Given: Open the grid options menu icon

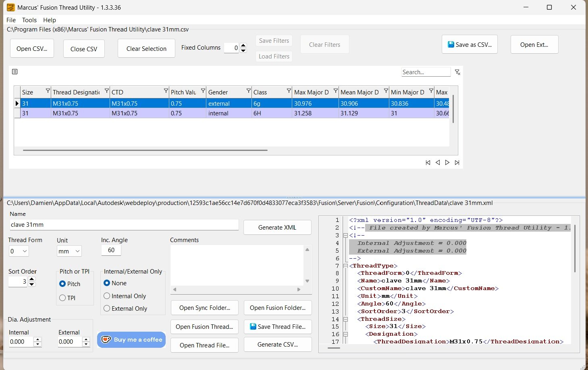Looking at the screenshot, I should (x=15, y=71).
